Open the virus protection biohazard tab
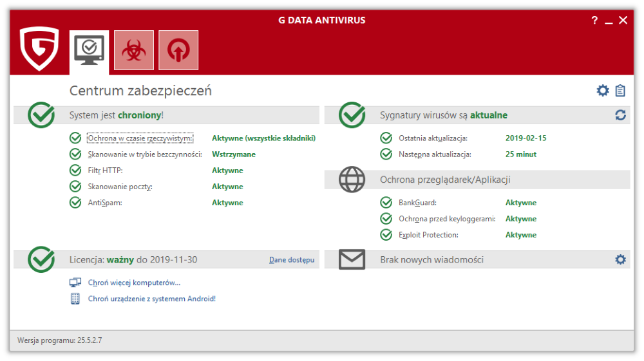Screen dimensions: 644x361 [134, 50]
